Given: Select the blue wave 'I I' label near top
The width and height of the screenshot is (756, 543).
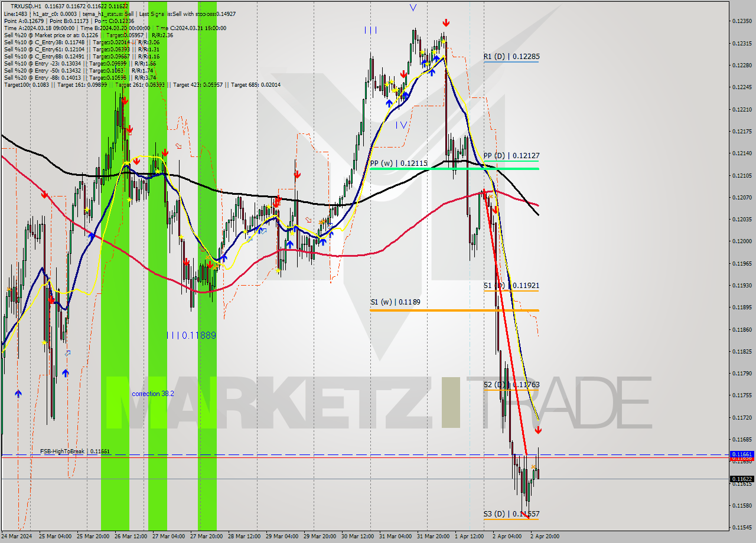Looking at the screenshot, I should click(x=370, y=30).
